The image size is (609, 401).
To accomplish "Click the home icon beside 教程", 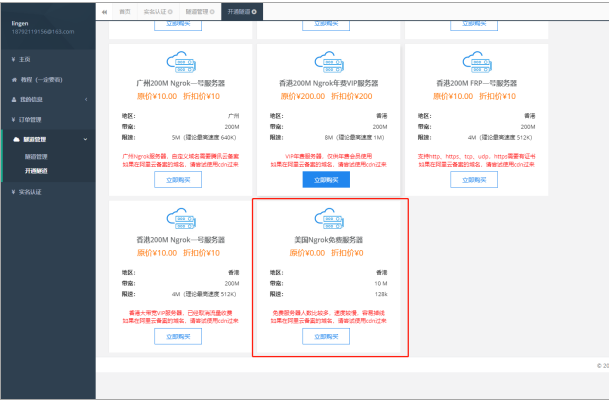I will 14,80.
